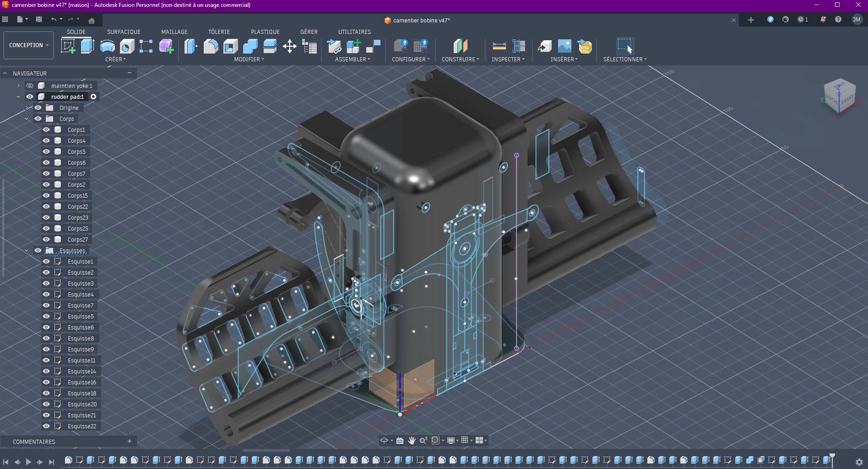Toggle visibility of Esquisse7
This screenshot has width=868, height=469.
[46, 305]
